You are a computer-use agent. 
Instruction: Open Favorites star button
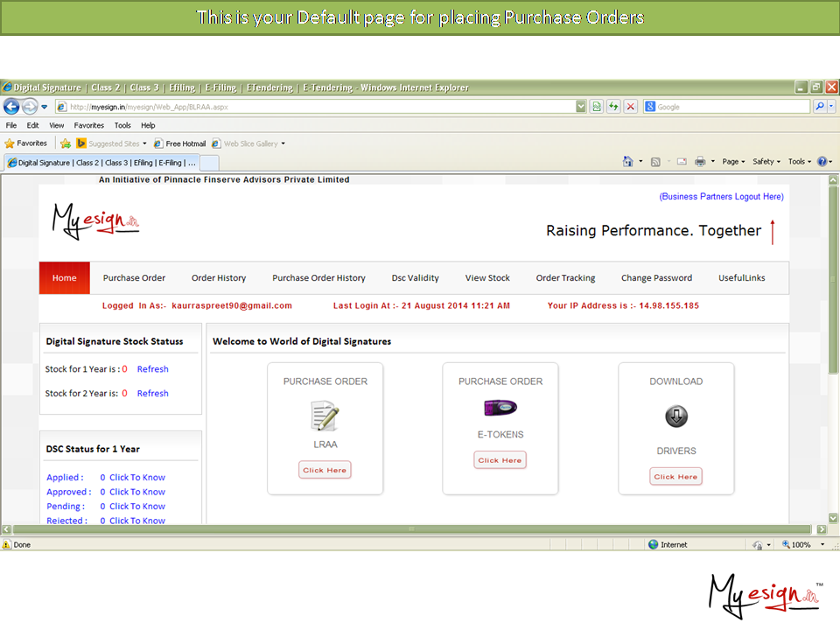click(x=26, y=143)
